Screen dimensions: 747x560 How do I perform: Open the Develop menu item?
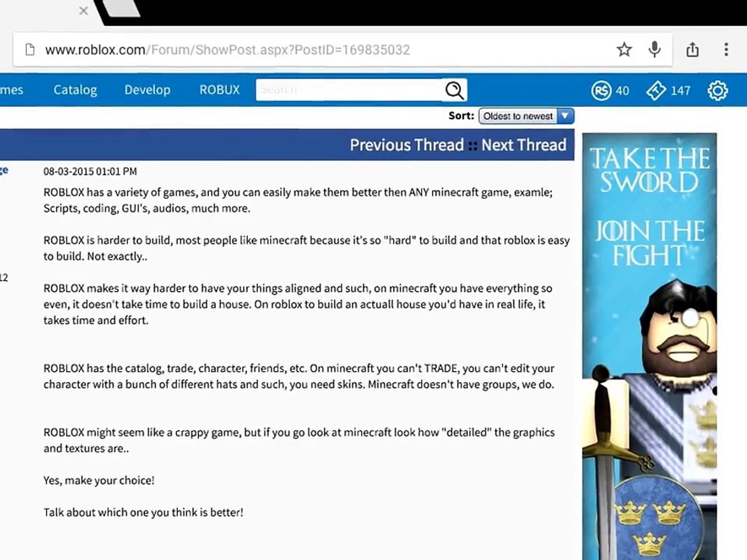[147, 90]
